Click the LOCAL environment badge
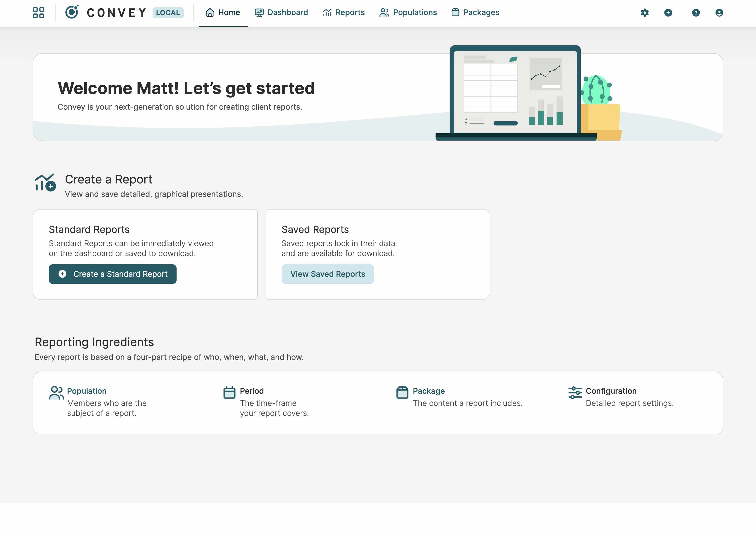The image size is (756, 536). [168, 12]
